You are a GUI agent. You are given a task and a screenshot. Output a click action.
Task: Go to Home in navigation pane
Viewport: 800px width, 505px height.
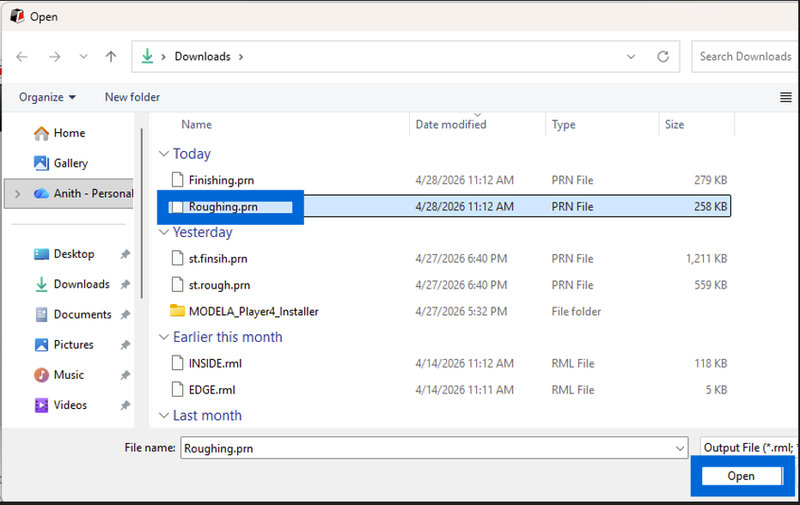pyautogui.click(x=69, y=133)
